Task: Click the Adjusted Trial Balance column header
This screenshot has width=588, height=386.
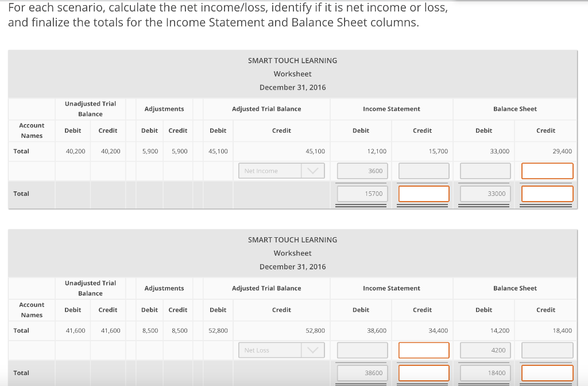Action: (266, 109)
